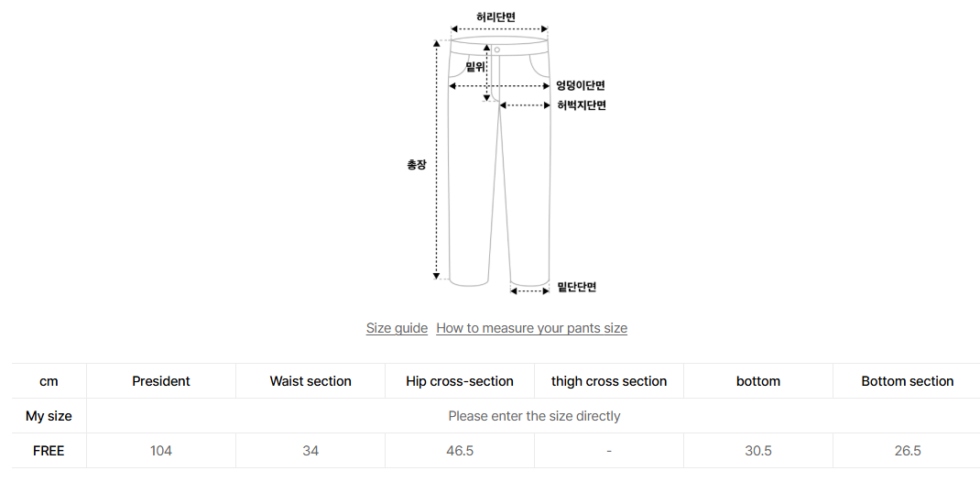Screen dimensions: 980x482
Task: Click the 'Bottom section' column header
Action: (x=907, y=381)
